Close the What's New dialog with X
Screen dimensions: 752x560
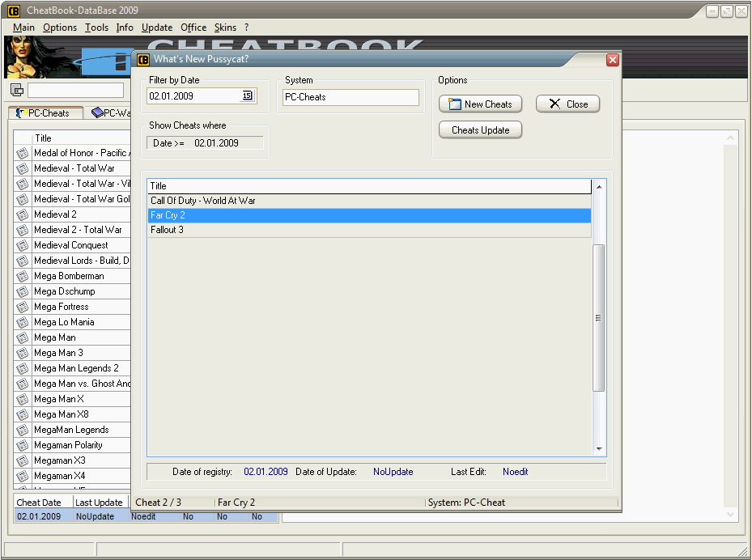coord(613,60)
